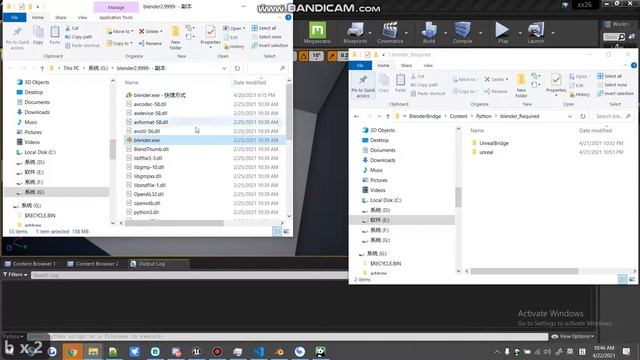This screenshot has width=640, height=360.
Task: Click Launch in the Unreal toolbar
Action: (536, 33)
